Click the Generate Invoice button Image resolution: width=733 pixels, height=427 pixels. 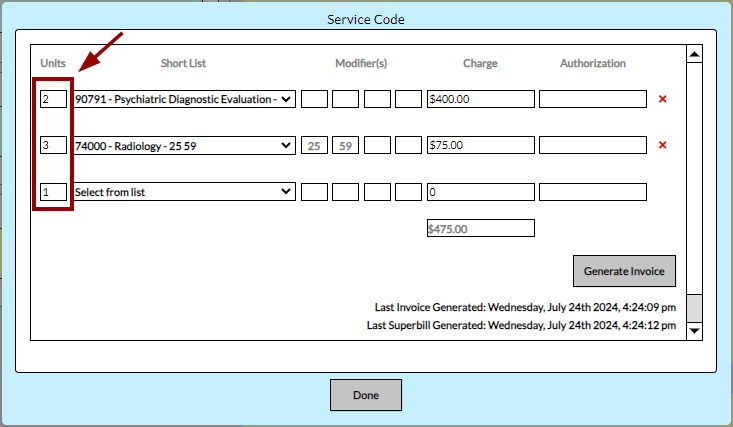625,271
